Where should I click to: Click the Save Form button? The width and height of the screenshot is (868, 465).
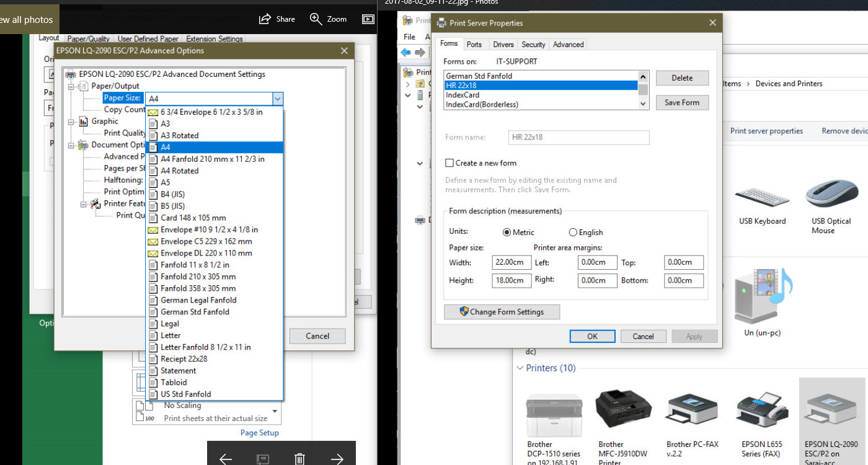681,103
